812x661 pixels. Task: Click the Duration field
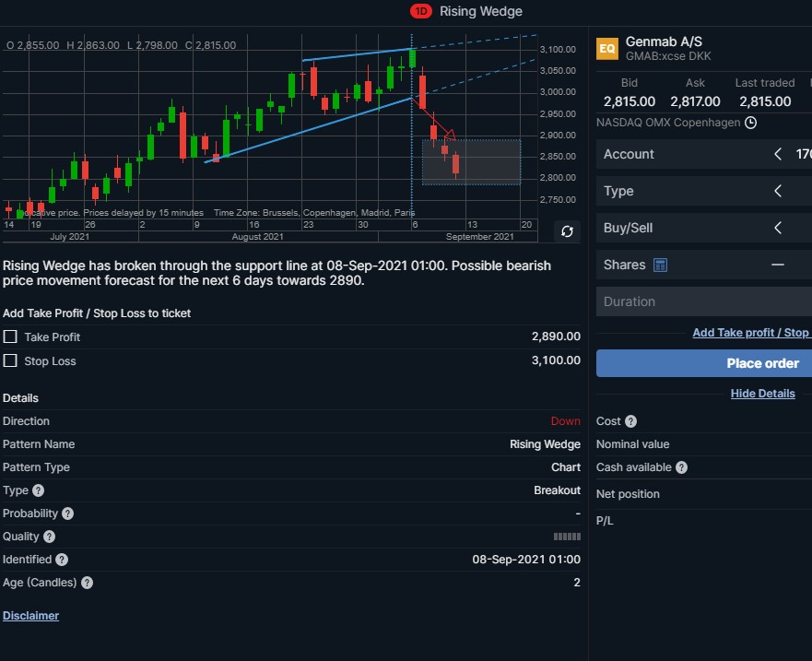tap(704, 301)
